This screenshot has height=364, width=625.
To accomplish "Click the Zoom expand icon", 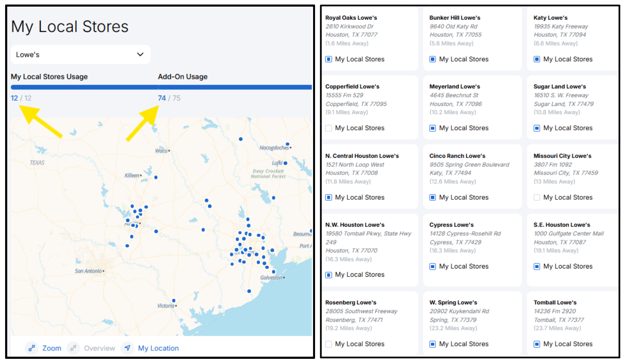I will 32,348.
